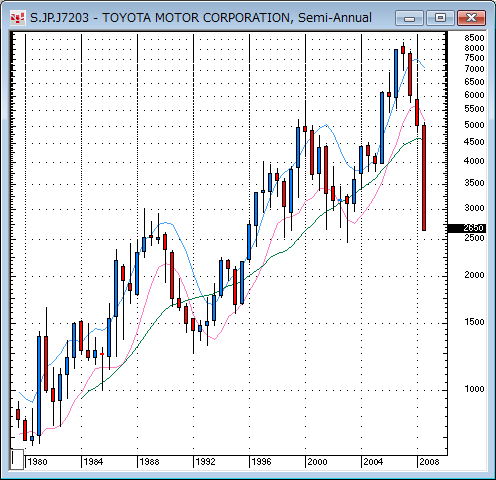The height and width of the screenshot is (480, 496).
Task: Click the 6000 price axis label
Action: 474,95
